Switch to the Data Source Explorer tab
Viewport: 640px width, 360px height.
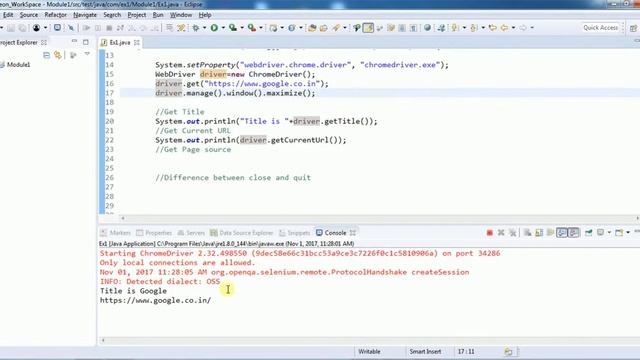pos(242,233)
